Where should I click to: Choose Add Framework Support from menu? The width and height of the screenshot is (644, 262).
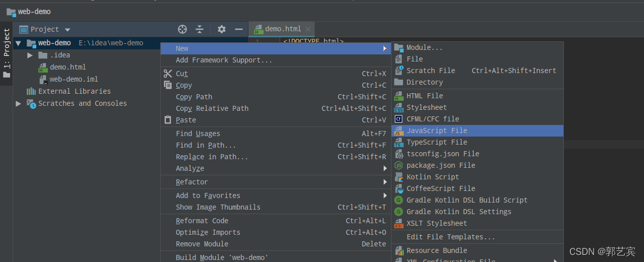coord(276,60)
